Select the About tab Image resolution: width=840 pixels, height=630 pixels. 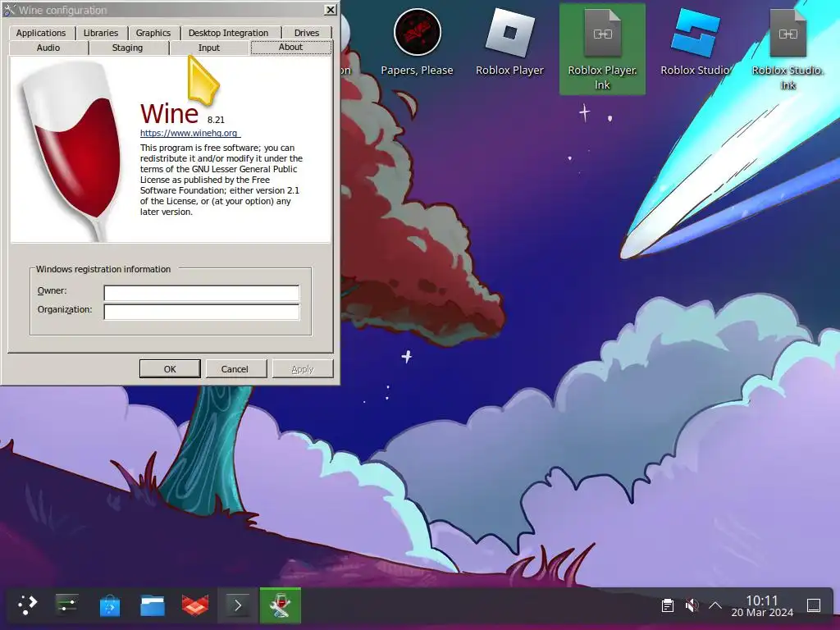click(291, 47)
